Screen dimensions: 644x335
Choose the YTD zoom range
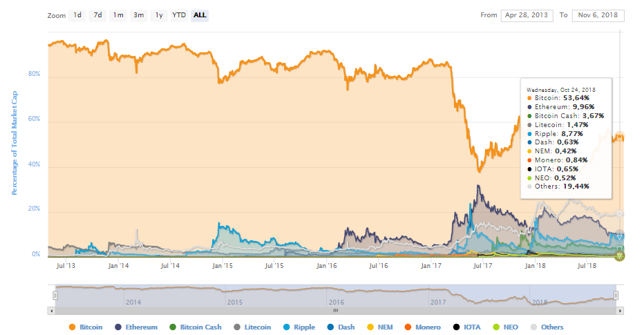[179, 15]
